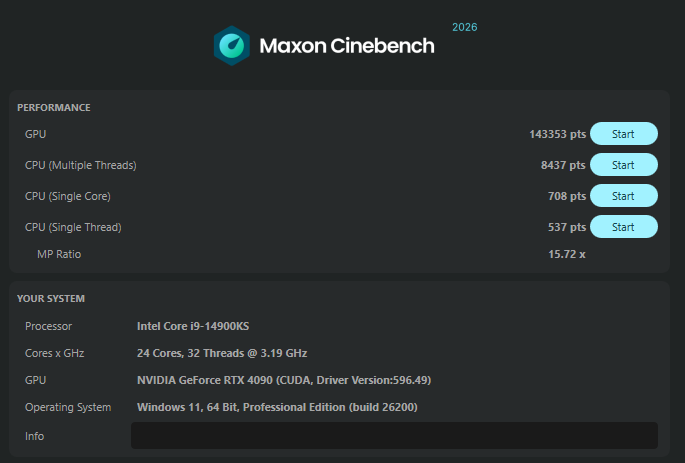Select the 15.72 x ratio value

[x=567, y=254]
